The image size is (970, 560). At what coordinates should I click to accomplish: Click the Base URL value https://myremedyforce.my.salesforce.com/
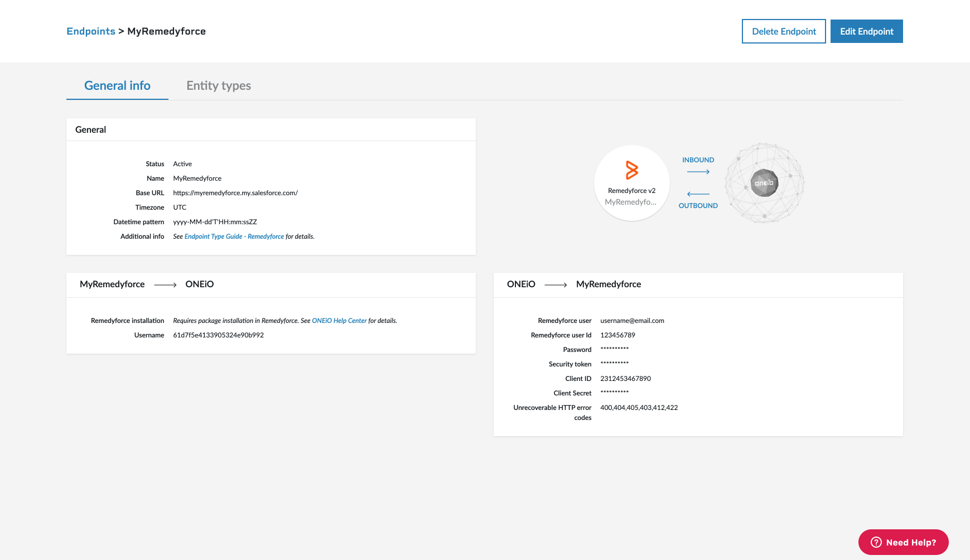[x=235, y=193]
